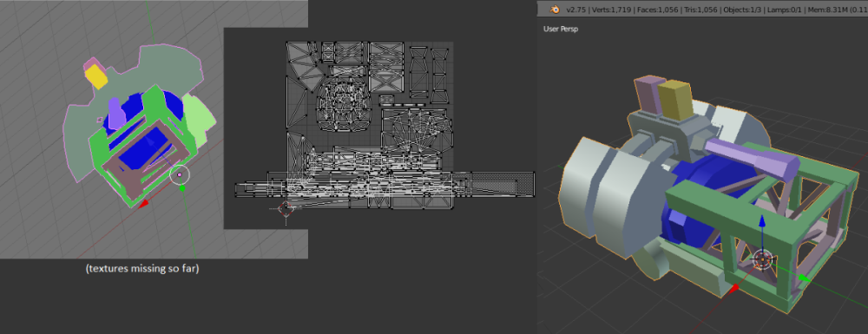Click the red axis arrow in the left grid viewport
Viewport: 868px width, 334px height.
pyautogui.click(x=143, y=203)
